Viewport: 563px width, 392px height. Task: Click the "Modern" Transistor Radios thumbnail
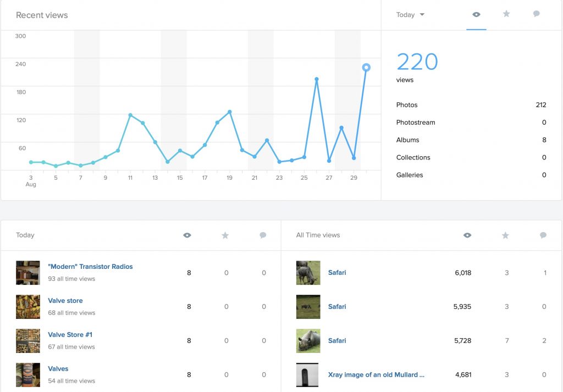[x=28, y=273]
